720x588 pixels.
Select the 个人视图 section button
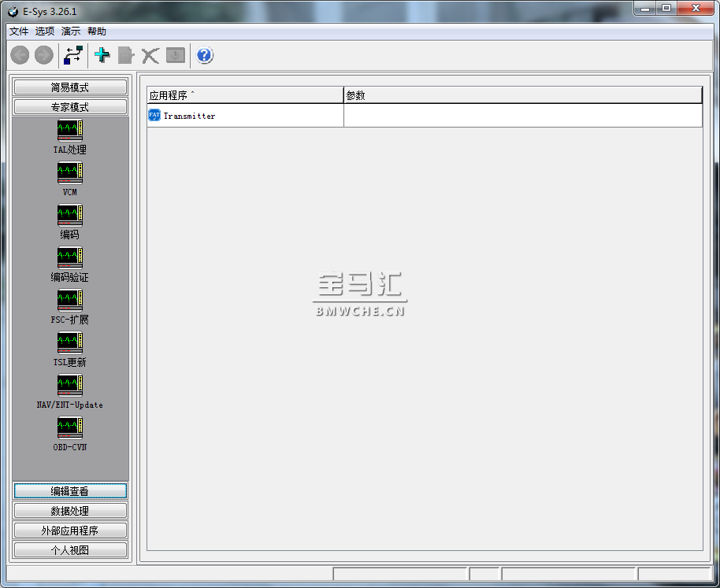pos(70,550)
